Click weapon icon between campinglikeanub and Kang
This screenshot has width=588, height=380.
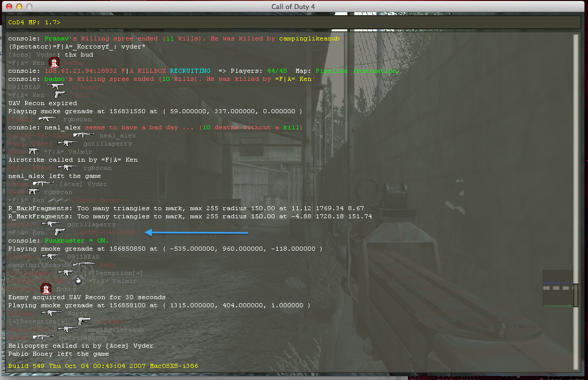[83, 264]
